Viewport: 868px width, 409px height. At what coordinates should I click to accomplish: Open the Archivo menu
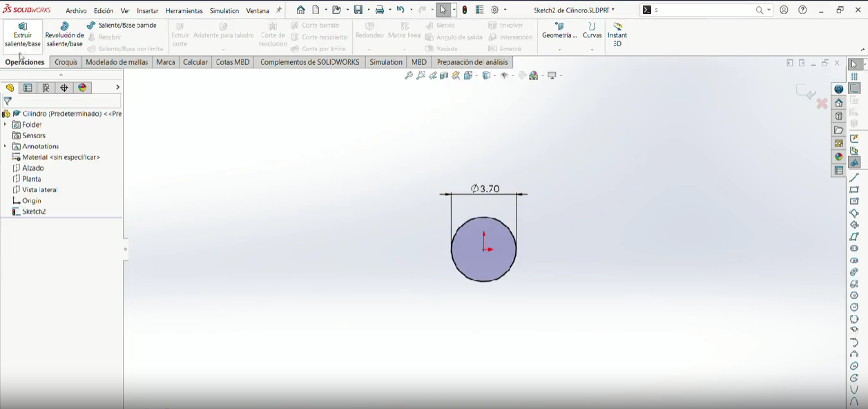coord(76,11)
